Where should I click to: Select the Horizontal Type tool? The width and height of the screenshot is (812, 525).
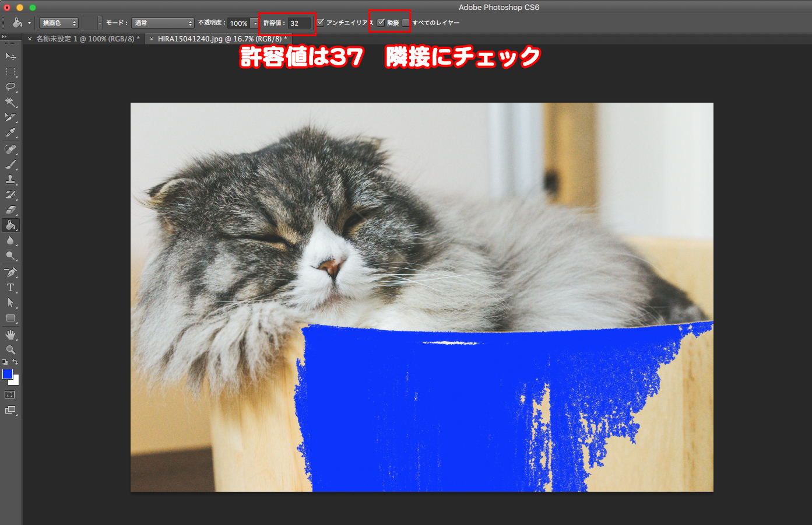click(10, 288)
